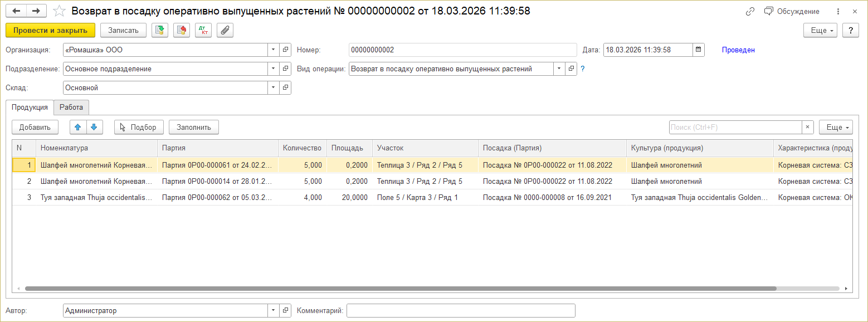This screenshot has width=868, height=322.
Task: Click the Подбор button
Action: point(139,128)
